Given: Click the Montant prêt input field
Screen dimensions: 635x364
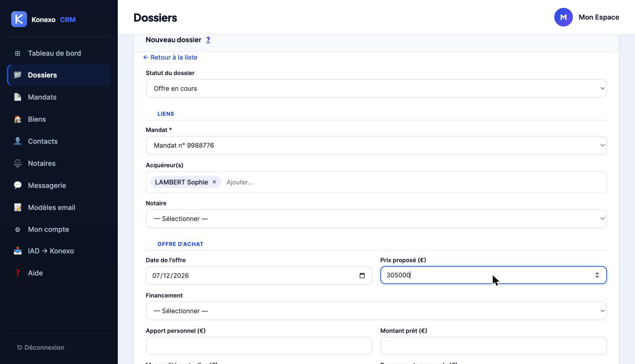Looking at the screenshot, I should coord(493,346).
